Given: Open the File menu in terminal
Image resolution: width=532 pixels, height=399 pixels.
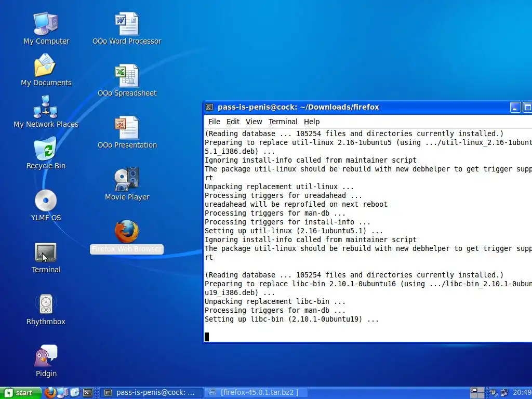Looking at the screenshot, I should pos(214,122).
